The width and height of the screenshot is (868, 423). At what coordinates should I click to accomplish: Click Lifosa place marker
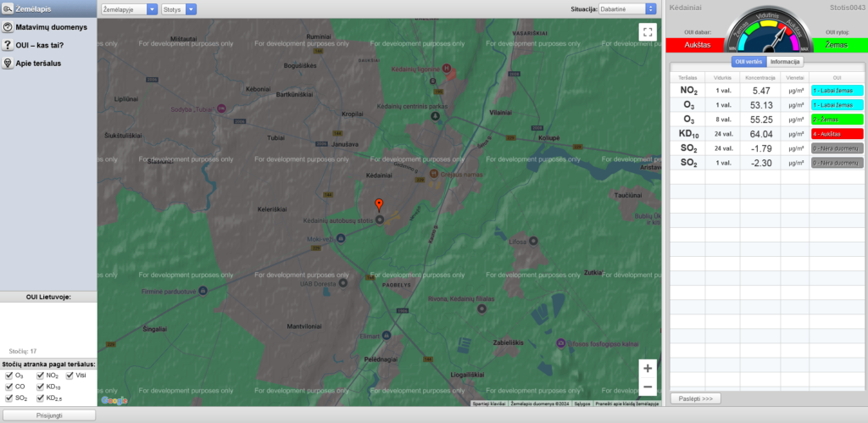(x=533, y=242)
